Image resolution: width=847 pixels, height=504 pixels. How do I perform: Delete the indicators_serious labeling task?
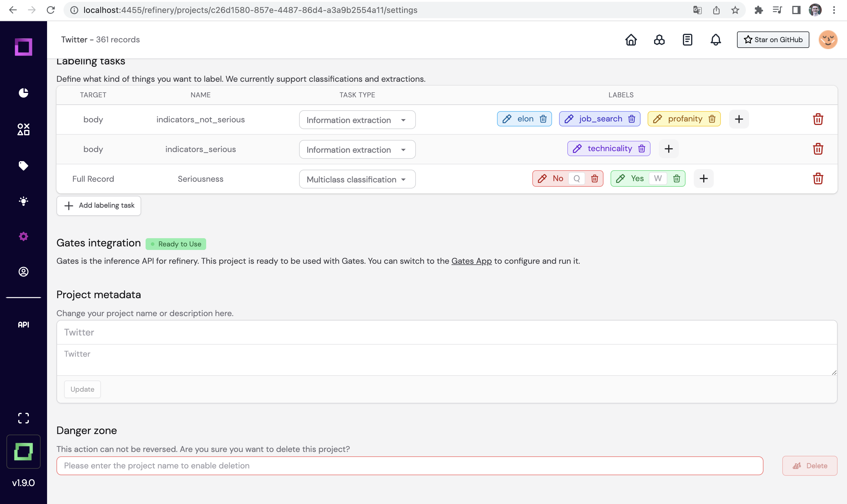[818, 149]
